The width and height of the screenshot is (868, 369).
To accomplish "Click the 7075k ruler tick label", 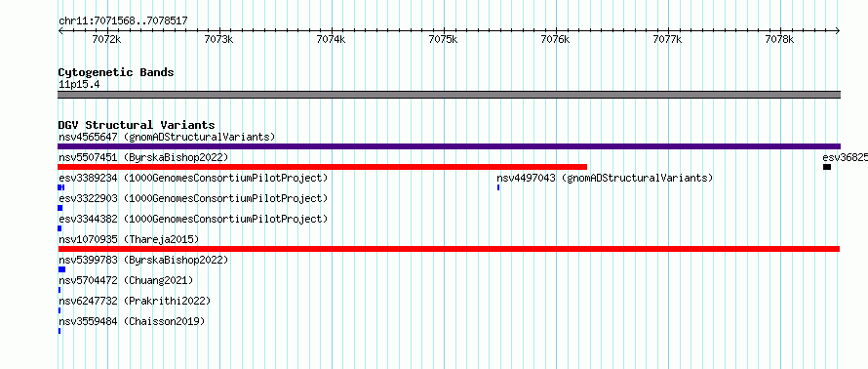I will click(x=444, y=40).
